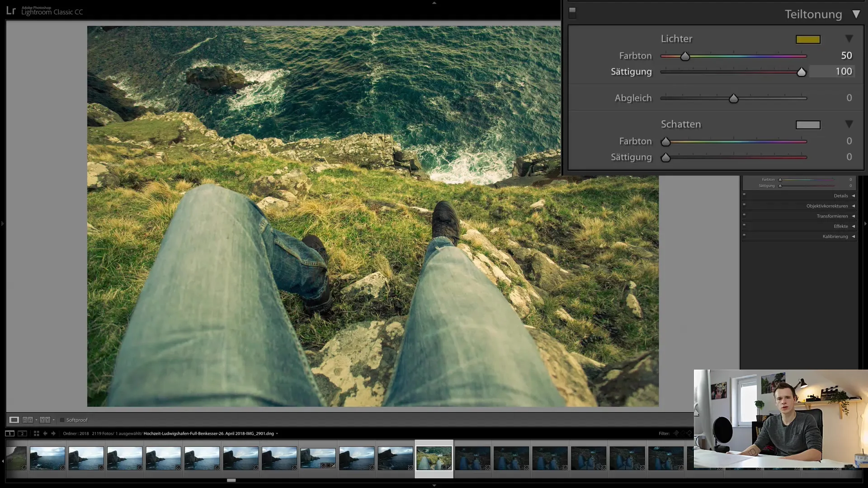This screenshot has width=868, height=488.
Task: Toggle the Transformieren panel switch
Action: [744, 215]
